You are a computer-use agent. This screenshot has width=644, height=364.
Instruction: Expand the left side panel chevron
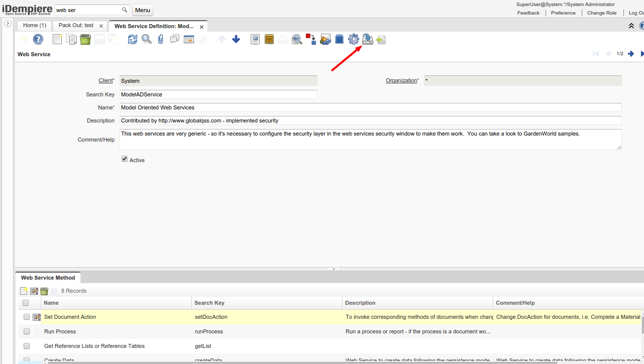pos(8,24)
